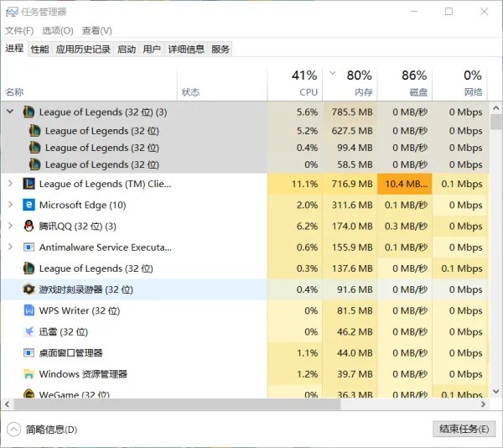Click the Microsoft Edge process icon

(x=29, y=205)
